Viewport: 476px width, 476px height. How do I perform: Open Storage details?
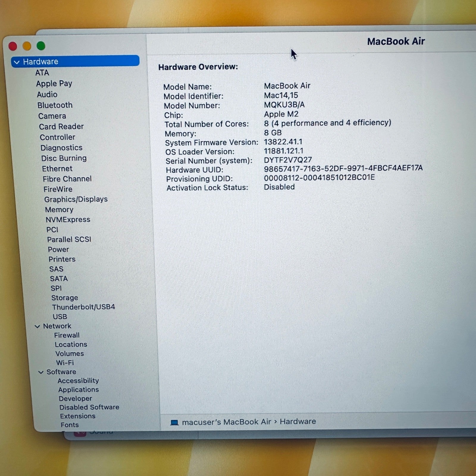tap(65, 297)
